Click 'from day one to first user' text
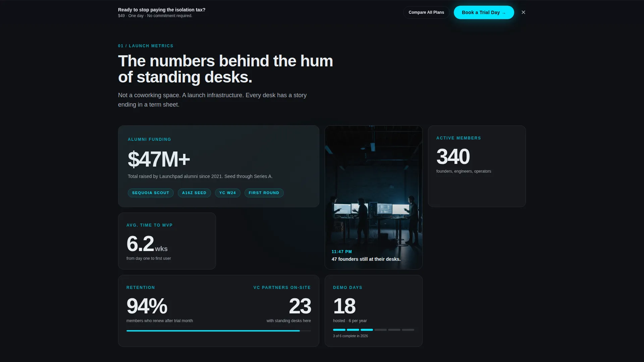The height and width of the screenshot is (362, 644). coord(149,258)
